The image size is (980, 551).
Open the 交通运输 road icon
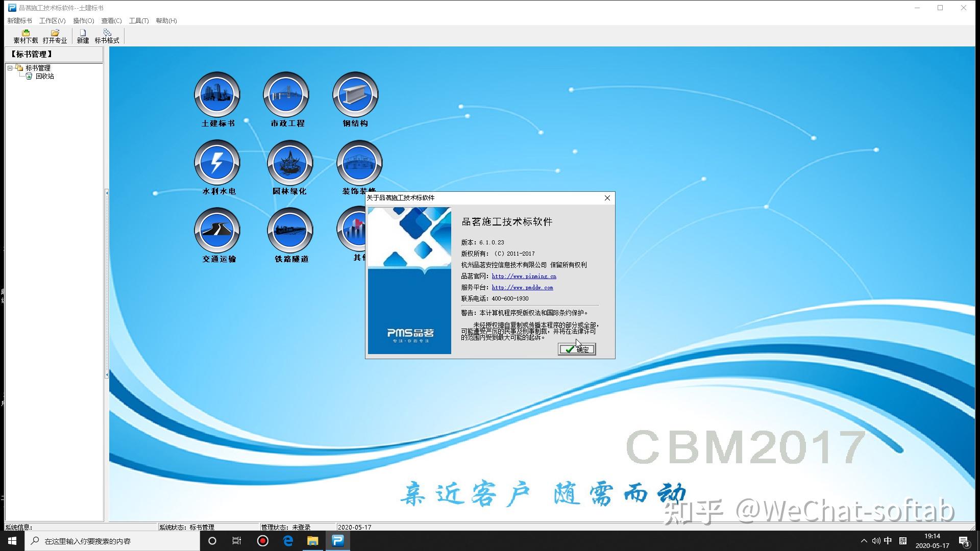pos(217,231)
